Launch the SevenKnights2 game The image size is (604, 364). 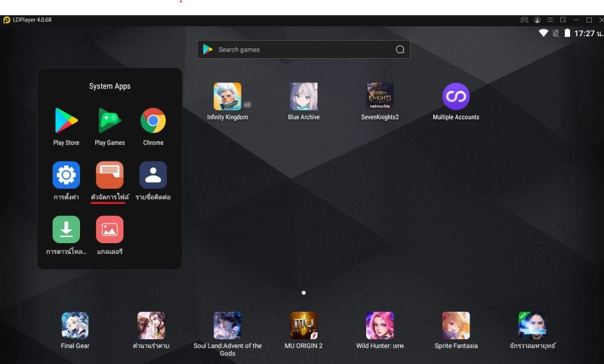380,97
